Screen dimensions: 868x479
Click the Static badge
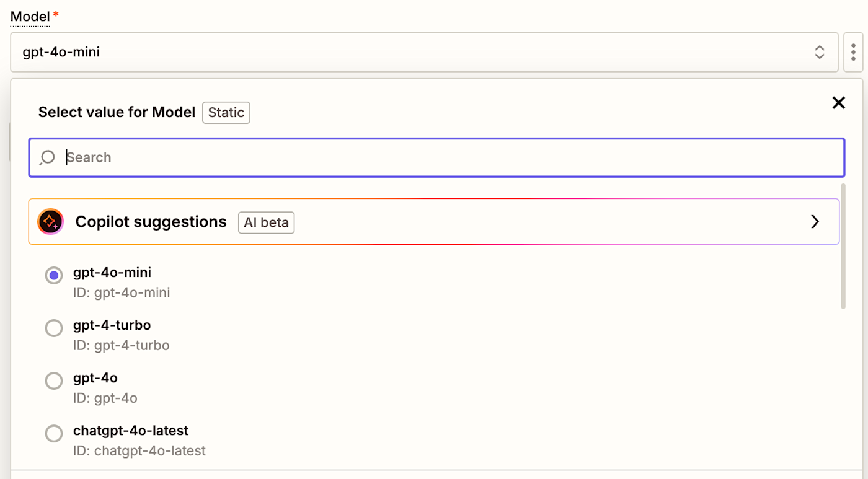(x=226, y=112)
